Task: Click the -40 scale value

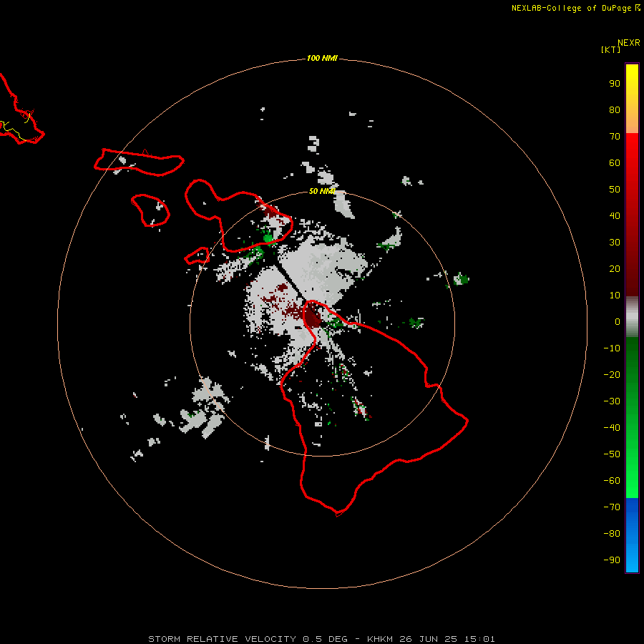Action: [612, 428]
